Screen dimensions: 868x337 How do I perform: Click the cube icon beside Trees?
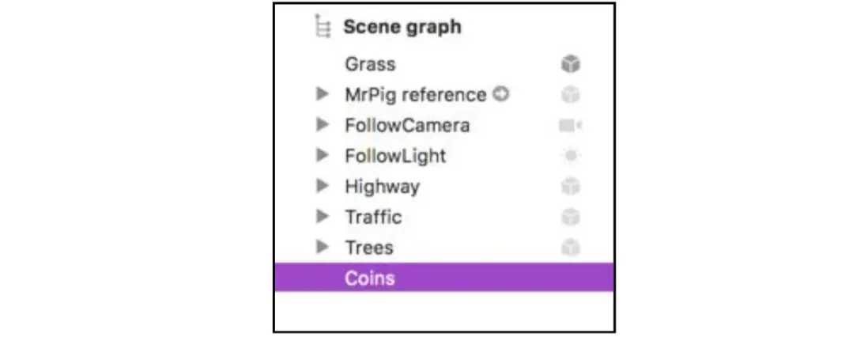tap(570, 248)
